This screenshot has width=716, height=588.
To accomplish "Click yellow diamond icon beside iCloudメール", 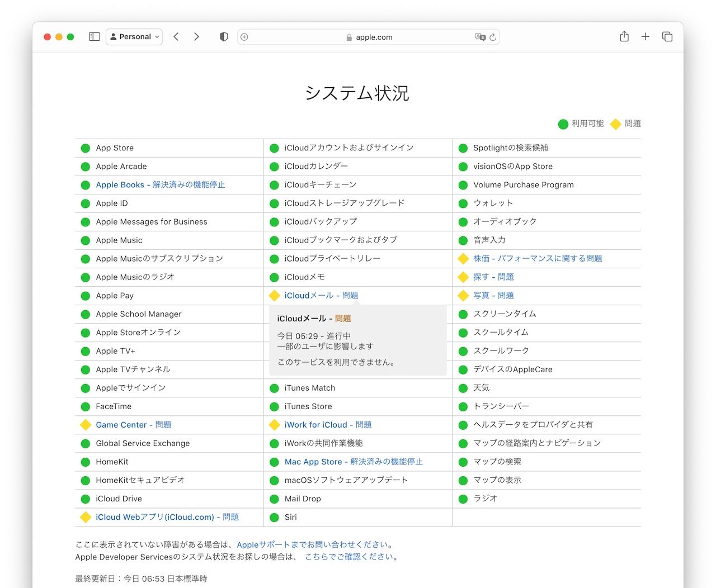I will [x=274, y=296].
